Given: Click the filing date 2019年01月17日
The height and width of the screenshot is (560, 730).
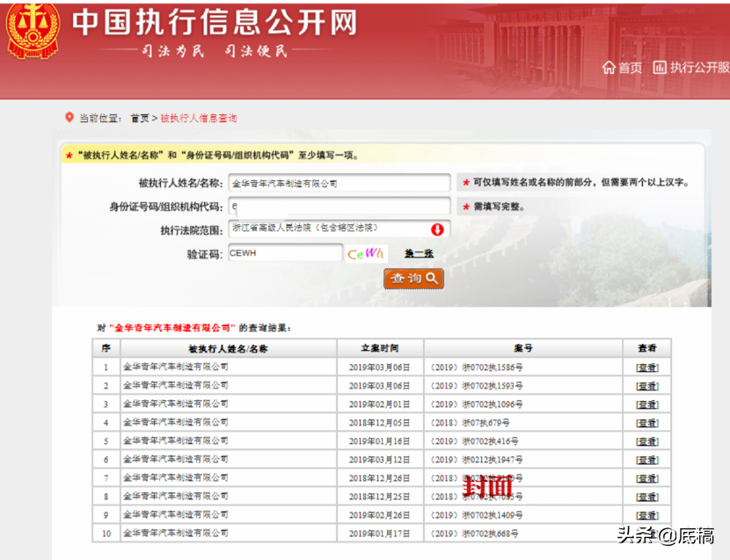Looking at the screenshot, I should coord(379,534).
